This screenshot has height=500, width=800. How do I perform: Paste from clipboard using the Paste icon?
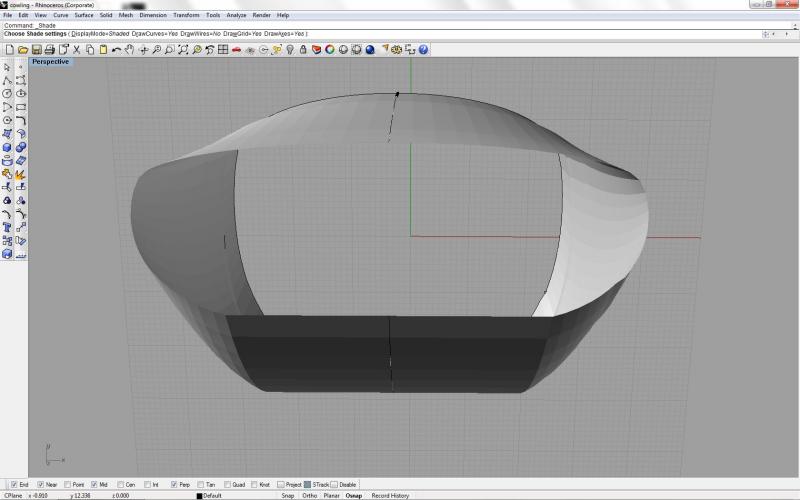pos(103,49)
